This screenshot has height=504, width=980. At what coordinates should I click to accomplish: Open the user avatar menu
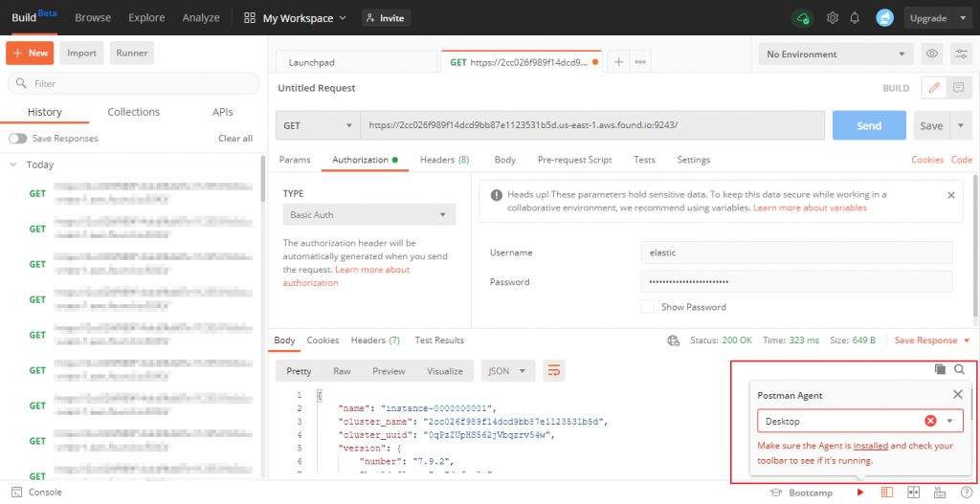884,18
